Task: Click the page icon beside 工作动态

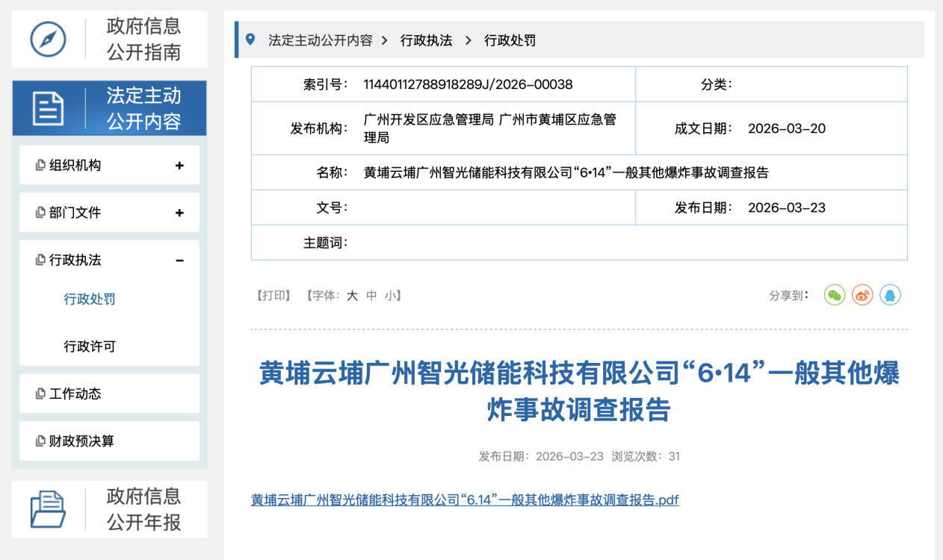Action: [x=43, y=393]
